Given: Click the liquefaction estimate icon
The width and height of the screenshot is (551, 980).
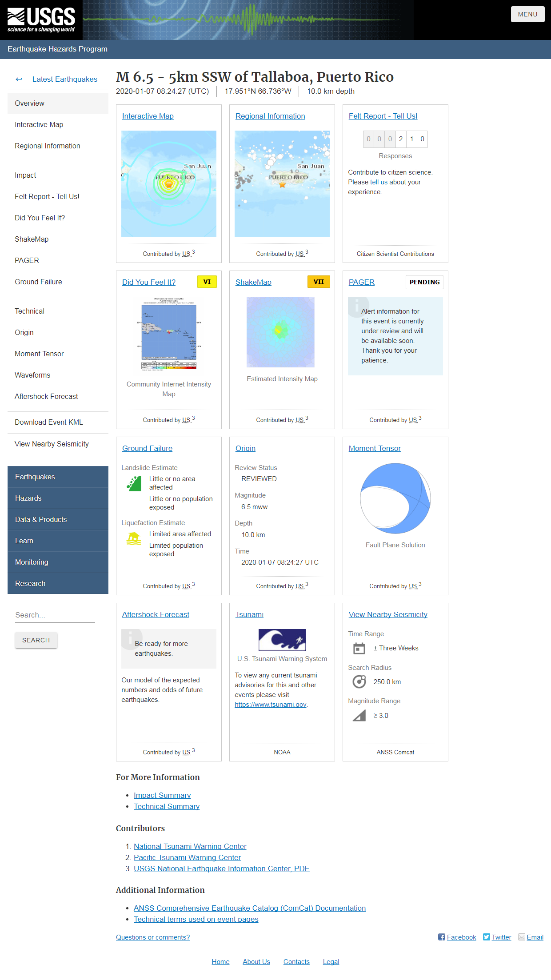Looking at the screenshot, I should click(134, 539).
